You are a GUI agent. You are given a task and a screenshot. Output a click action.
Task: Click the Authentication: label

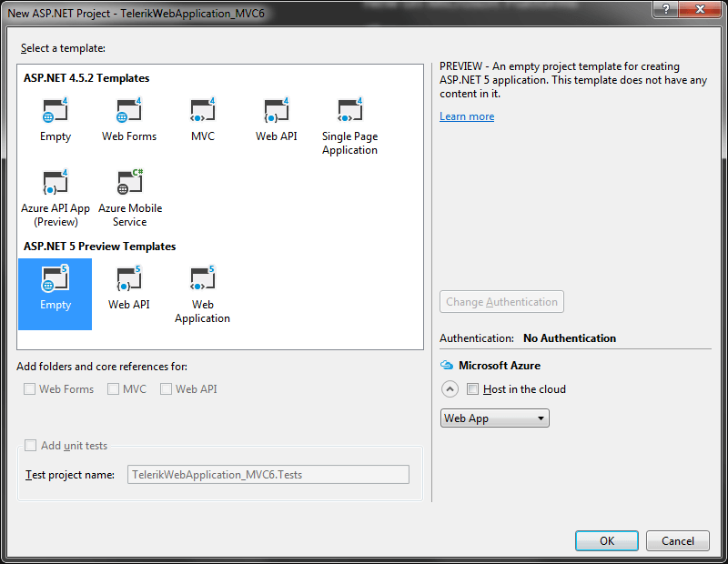[477, 337]
